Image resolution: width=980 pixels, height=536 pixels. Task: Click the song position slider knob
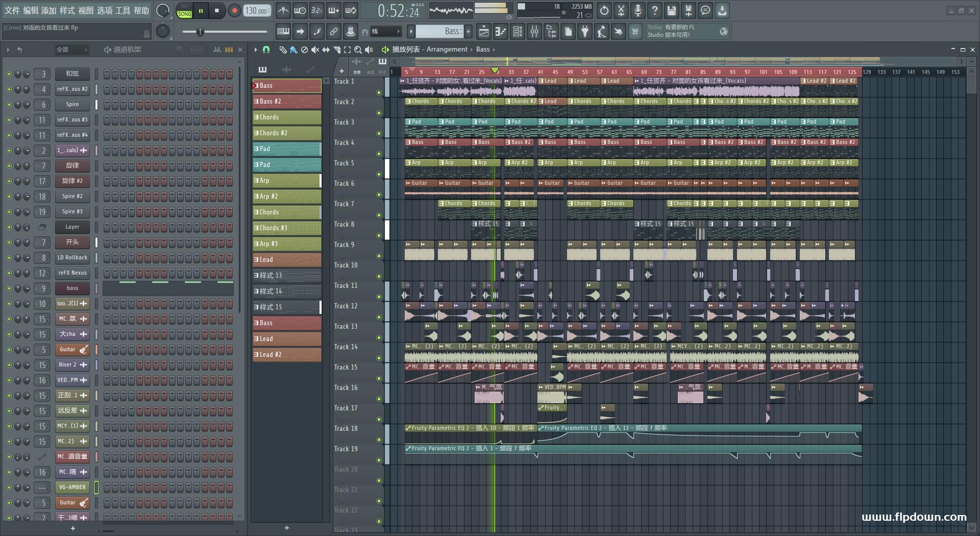200,32
